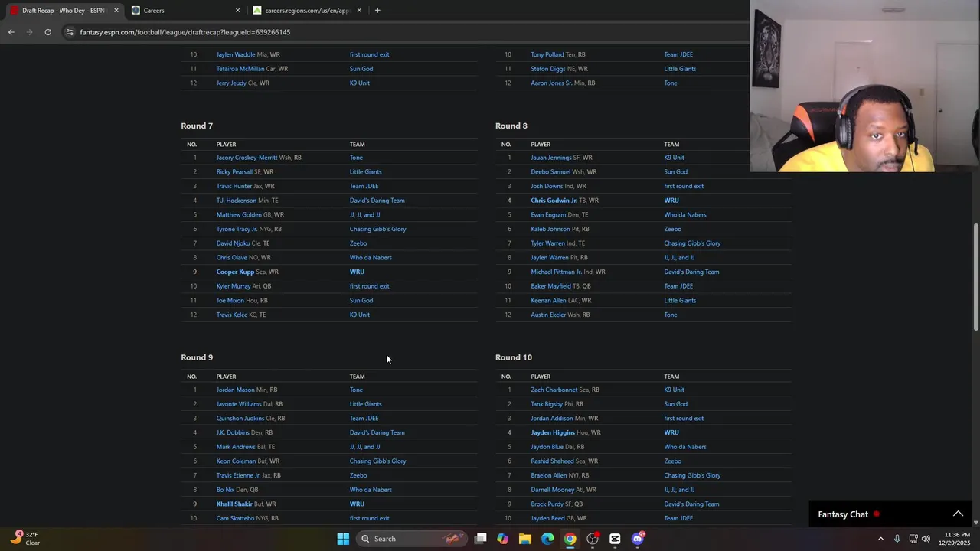
Task: Open Sun God team beside Joe Mixon
Action: pos(361,301)
